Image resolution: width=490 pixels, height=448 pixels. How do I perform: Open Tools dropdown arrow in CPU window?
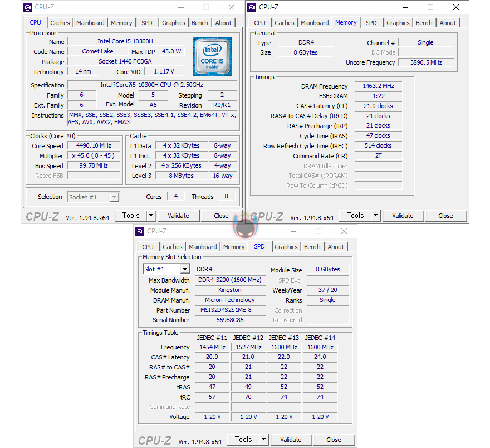(151, 216)
